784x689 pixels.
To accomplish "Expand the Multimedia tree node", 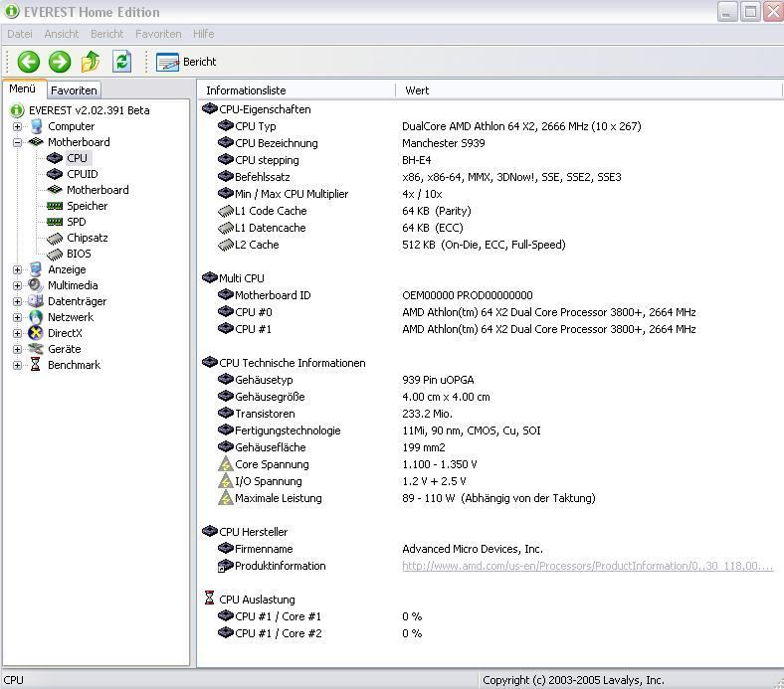I will click(x=18, y=285).
